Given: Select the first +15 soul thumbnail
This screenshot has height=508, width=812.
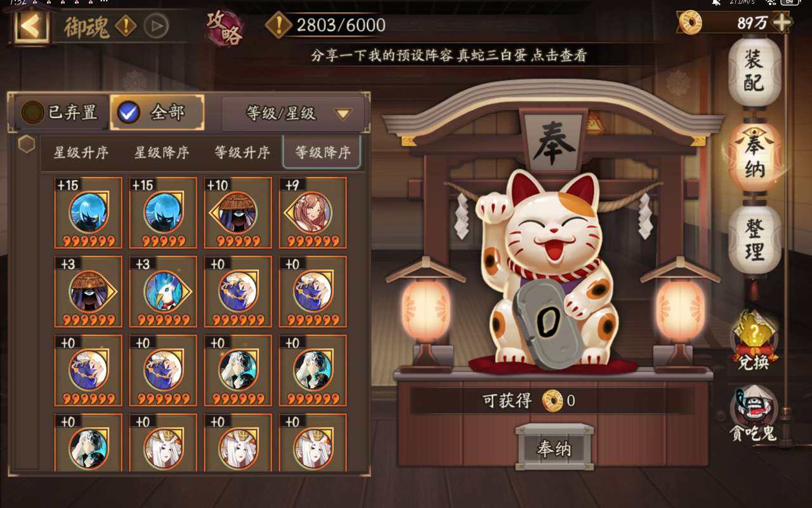Looking at the screenshot, I should point(88,213).
